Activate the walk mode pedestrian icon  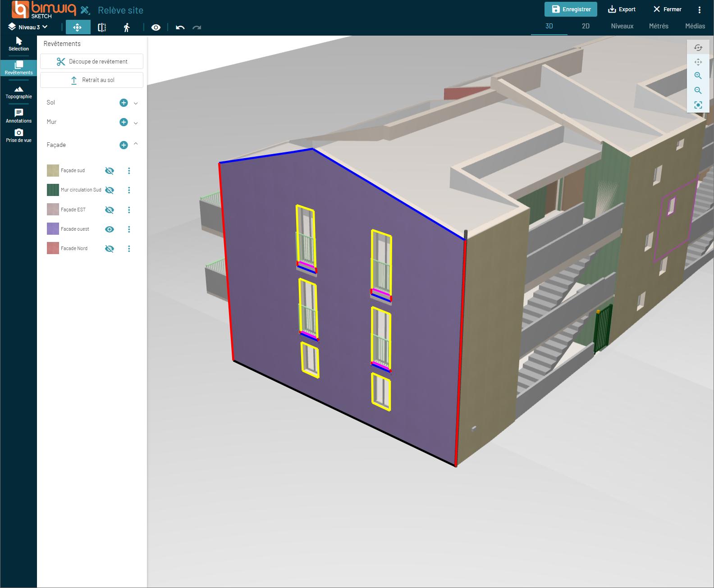[127, 27]
